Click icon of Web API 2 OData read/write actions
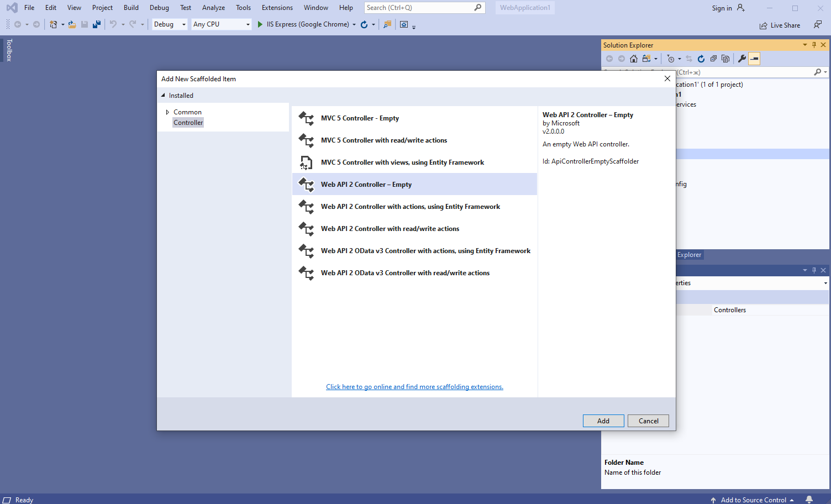 pos(306,273)
